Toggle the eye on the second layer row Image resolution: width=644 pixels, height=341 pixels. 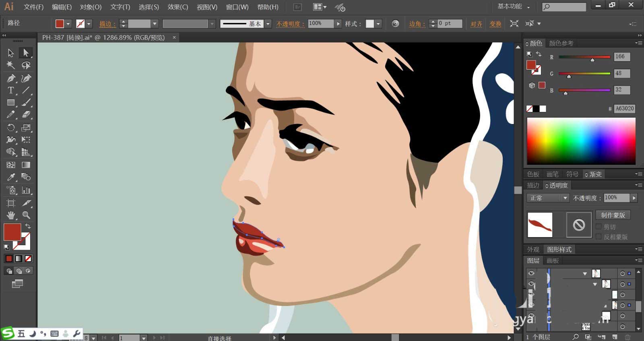coord(531,284)
